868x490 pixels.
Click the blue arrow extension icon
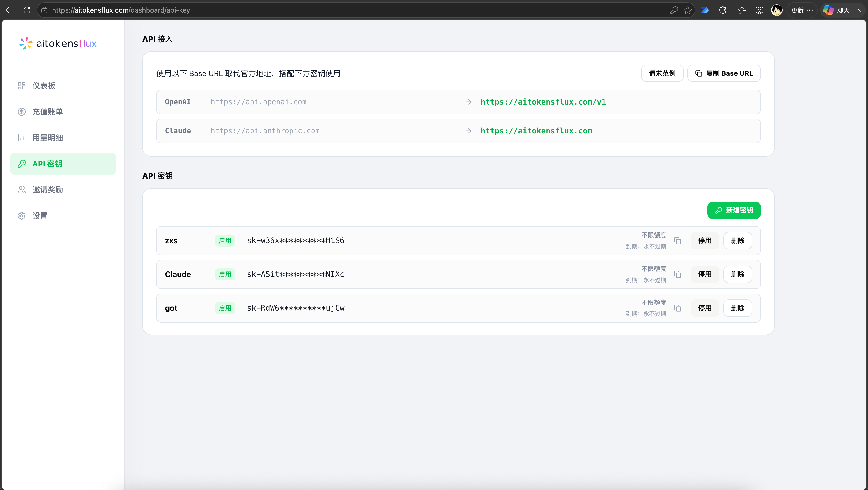705,10
